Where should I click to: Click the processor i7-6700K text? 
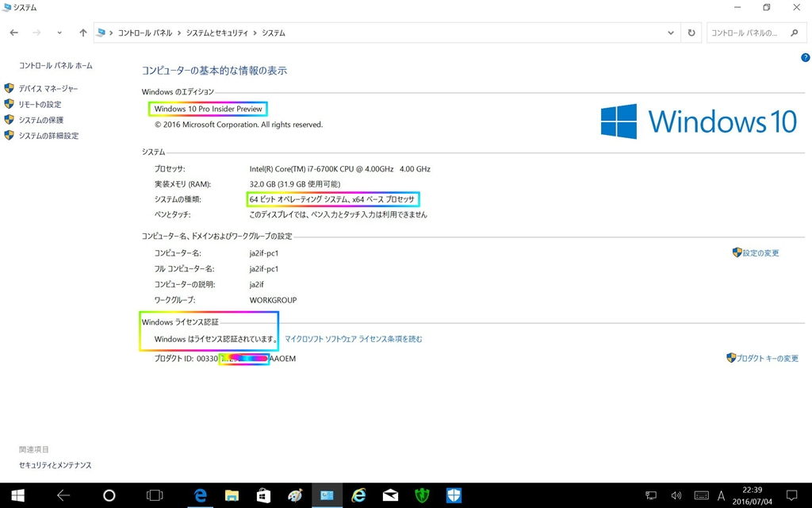tap(339, 169)
